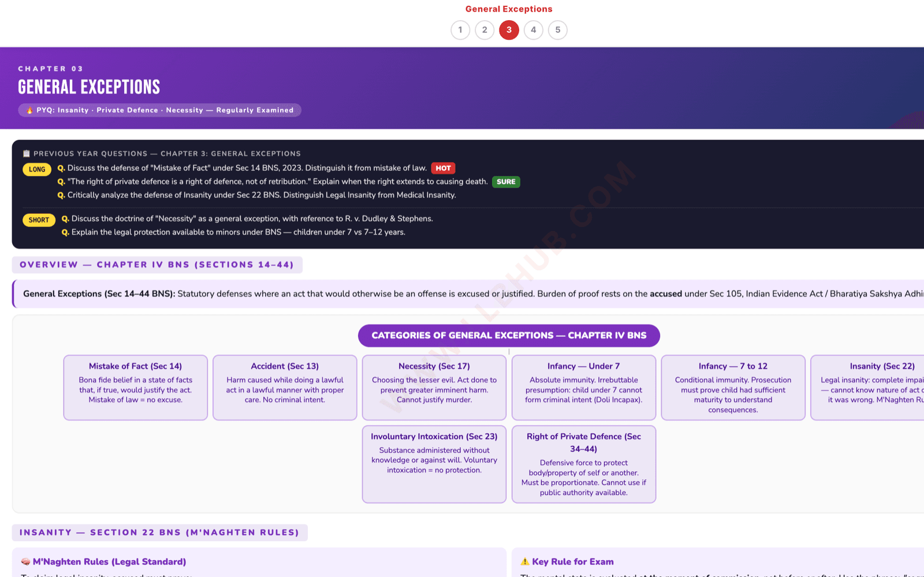Go to chapter page 2

pos(485,30)
